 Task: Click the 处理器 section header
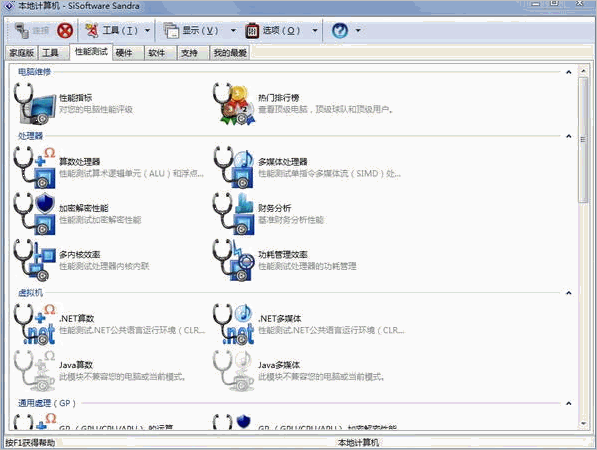pyautogui.click(x=30, y=136)
